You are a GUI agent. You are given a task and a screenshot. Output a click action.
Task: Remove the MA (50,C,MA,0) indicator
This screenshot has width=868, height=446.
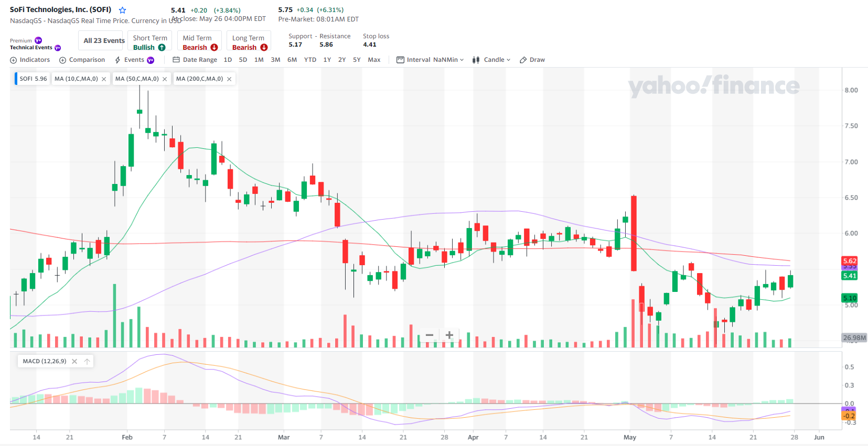[x=165, y=79]
